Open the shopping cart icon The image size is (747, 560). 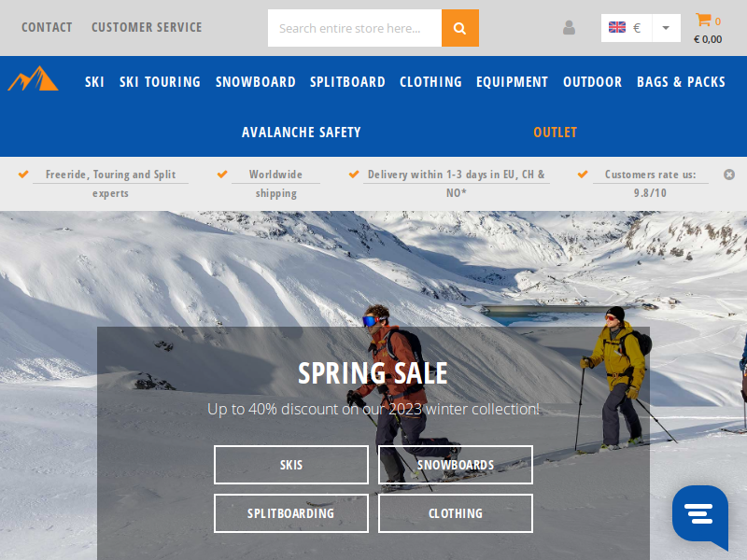[703, 20]
